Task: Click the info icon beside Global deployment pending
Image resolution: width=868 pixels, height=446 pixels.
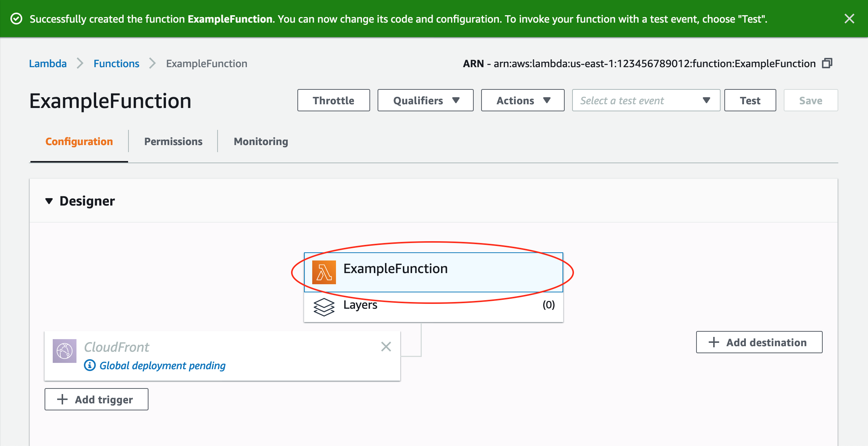Action: (x=90, y=365)
